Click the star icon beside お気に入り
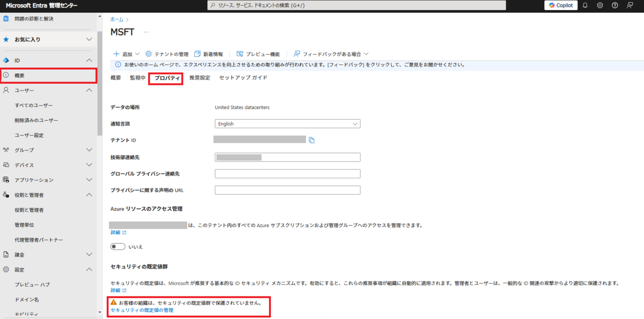This screenshot has width=644, height=319. [6, 39]
